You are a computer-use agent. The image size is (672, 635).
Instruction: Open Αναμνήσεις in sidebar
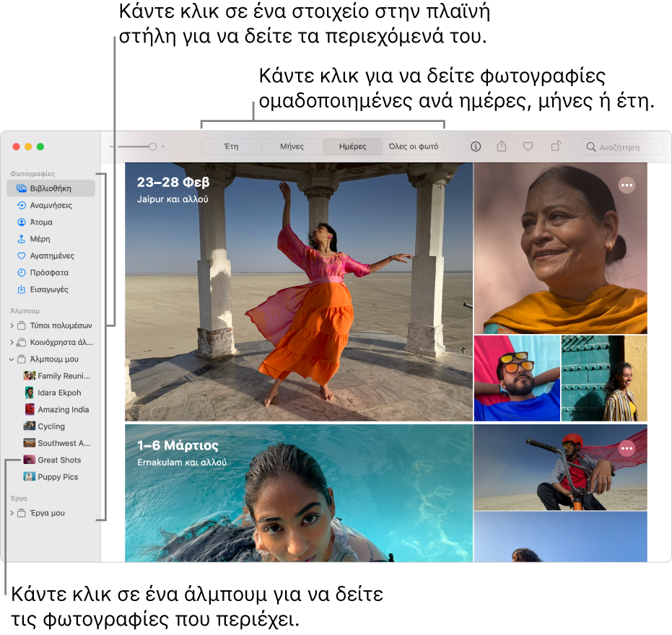click(x=51, y=205)
